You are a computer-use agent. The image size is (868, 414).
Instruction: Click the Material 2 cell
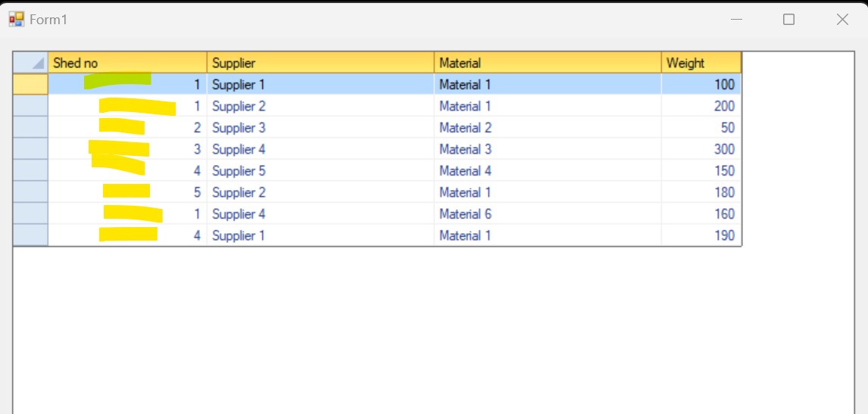[x=548, y=128]
